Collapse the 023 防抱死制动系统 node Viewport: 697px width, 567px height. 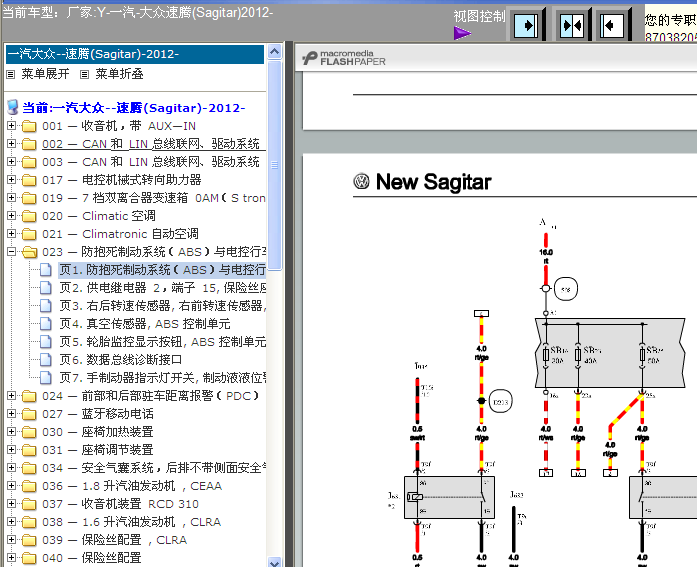click(x=12, y=252)
